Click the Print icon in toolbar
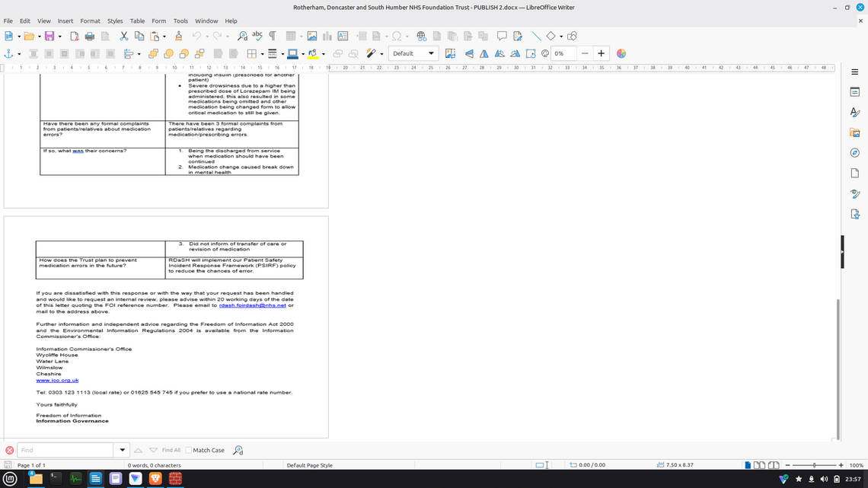The image size is (868, 488). click(x=90, y=36)
